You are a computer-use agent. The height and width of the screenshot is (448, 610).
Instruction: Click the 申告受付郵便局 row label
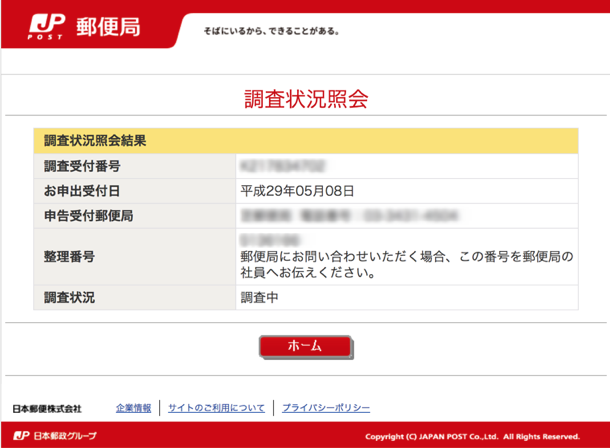pyautogui.click(x=88, y=216)
